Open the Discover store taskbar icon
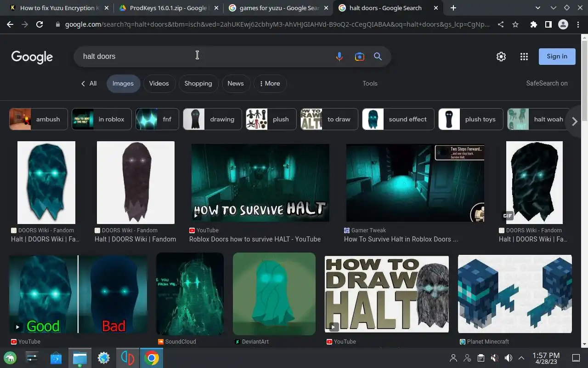 coord(56,358)
